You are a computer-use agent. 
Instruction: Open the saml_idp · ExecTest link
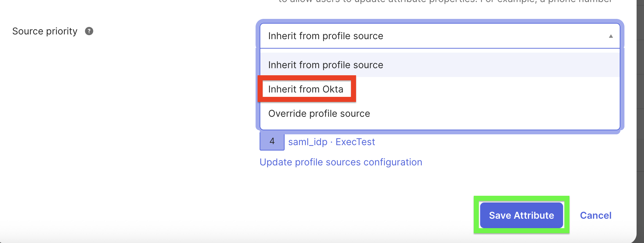pyautogui.click(x=331, y=142)
